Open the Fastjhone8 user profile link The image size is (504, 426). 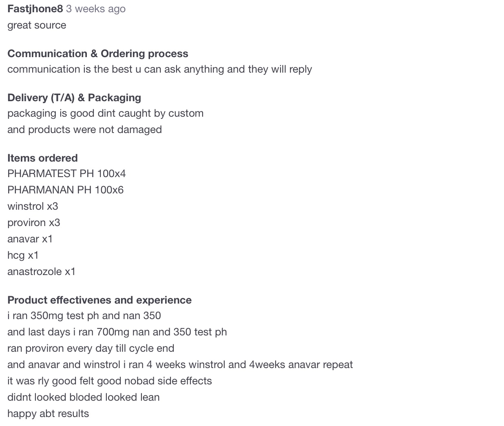coord(35,9)
